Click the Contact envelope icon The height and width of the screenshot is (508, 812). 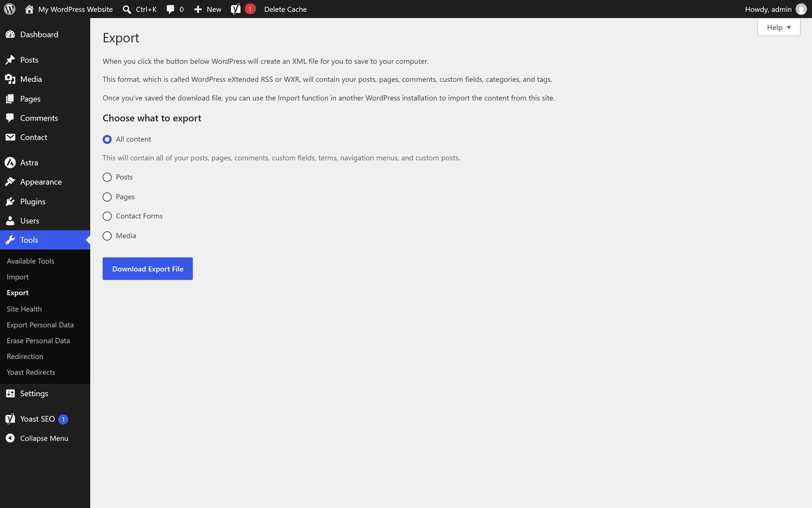click(x=10, y=137)
